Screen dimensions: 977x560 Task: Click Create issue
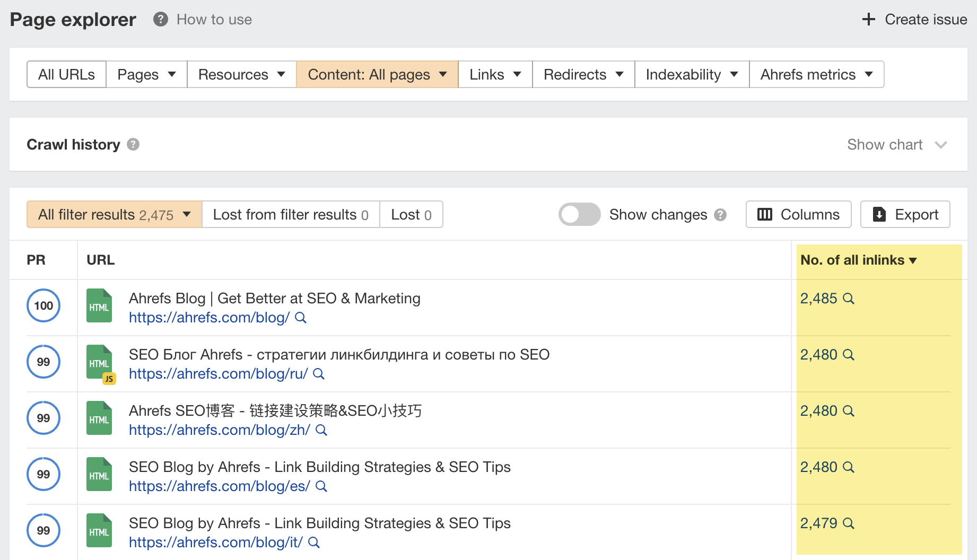914,19
